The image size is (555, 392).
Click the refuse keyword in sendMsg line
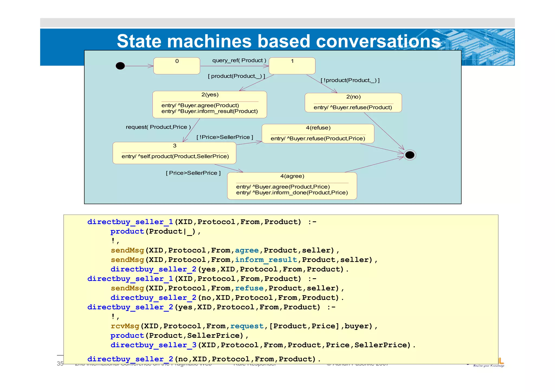(249, 288)
